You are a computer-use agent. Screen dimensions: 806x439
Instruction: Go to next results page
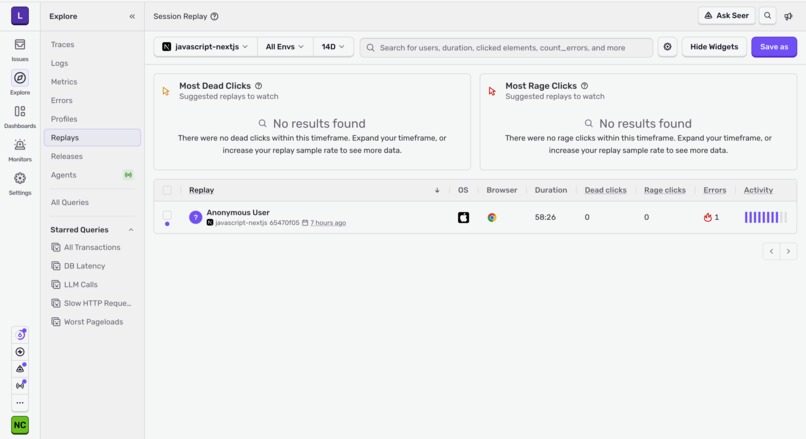788,251
